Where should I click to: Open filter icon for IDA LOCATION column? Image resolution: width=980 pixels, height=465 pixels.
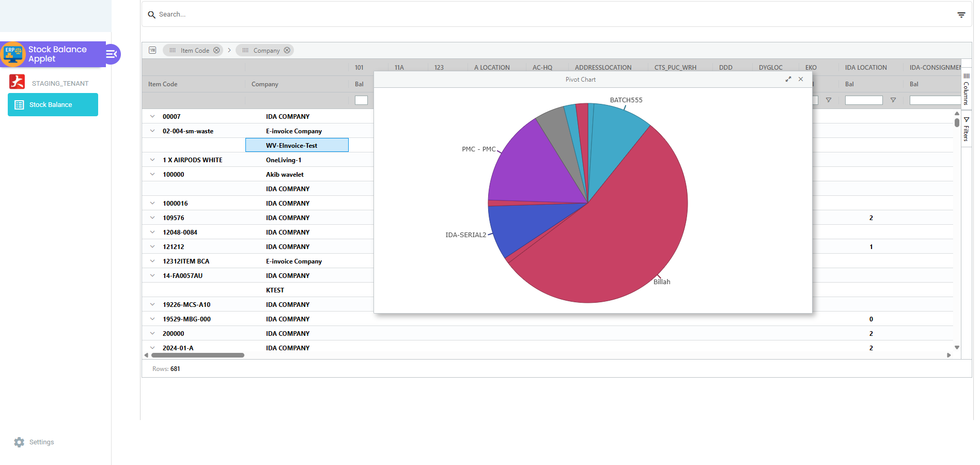pos(893,100)
